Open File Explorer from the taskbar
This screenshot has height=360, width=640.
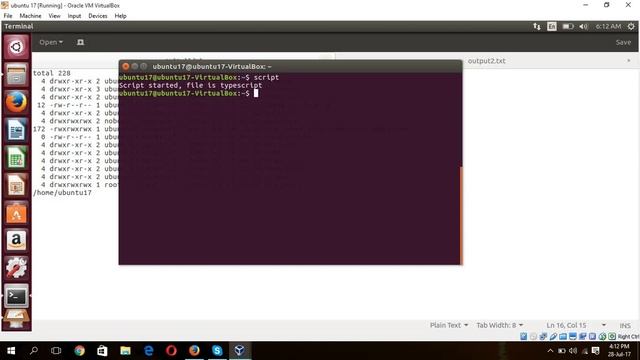click(125, 351)
